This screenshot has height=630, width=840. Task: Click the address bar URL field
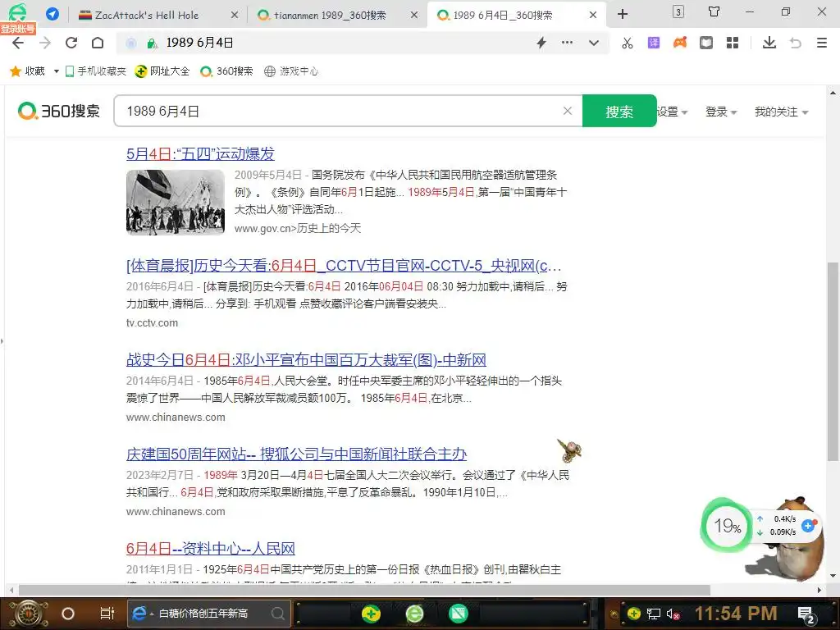[348, 43]
